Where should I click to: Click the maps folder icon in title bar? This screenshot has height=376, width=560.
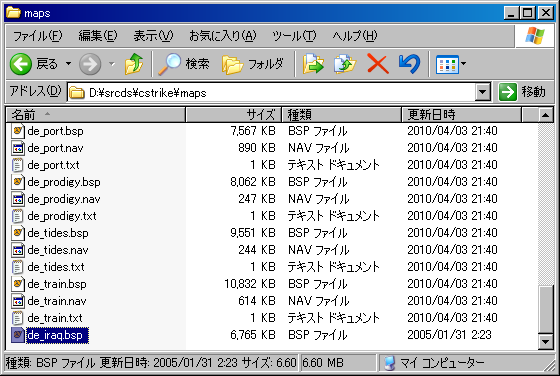pos(13,12)
